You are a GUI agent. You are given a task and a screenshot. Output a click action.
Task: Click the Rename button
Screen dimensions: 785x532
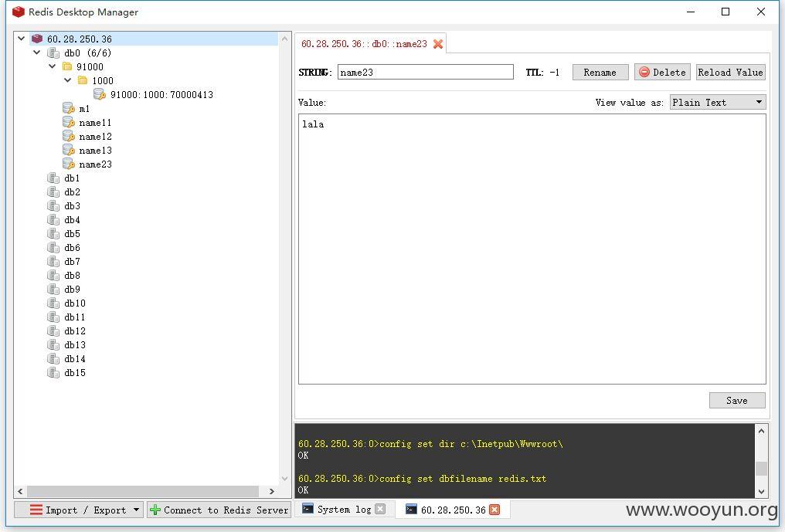tap(600, 72)
